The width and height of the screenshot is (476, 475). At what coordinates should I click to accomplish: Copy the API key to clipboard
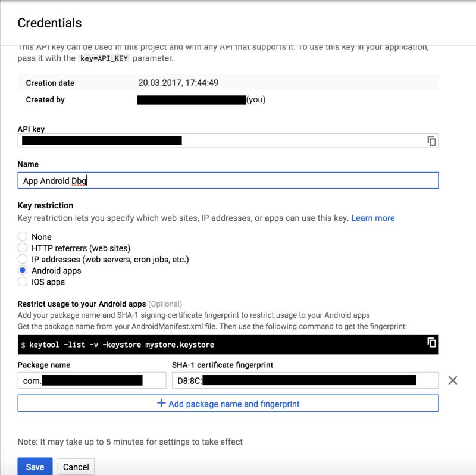click(x=433, y=140)
